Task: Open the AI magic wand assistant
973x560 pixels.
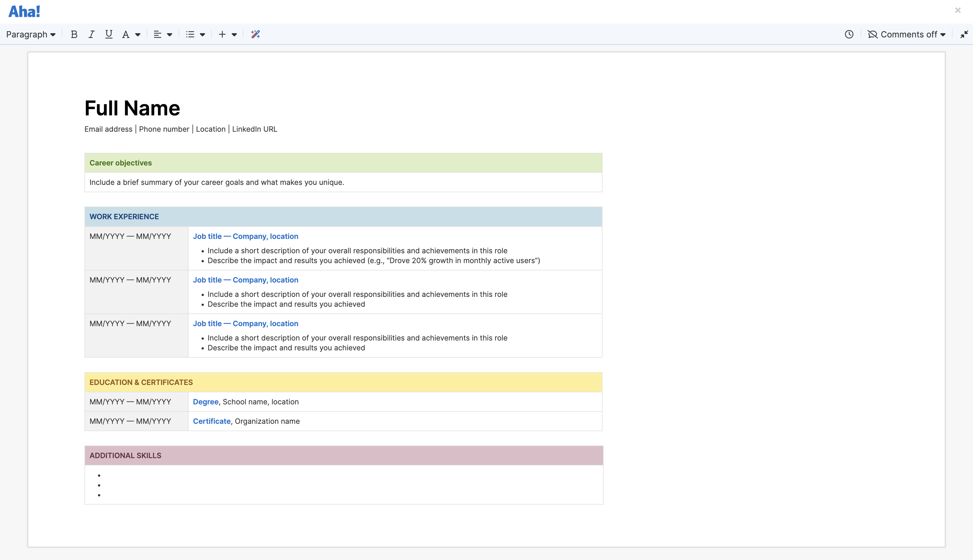Action: (255, 35)
